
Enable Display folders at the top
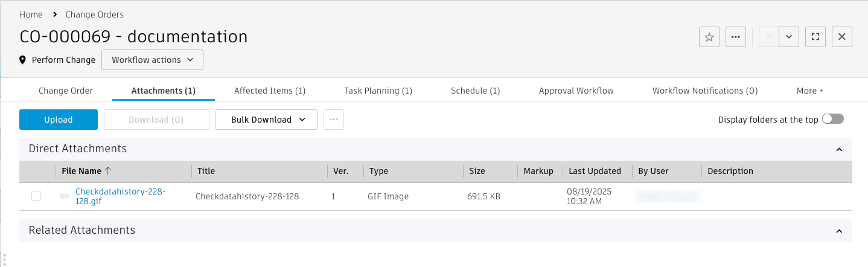833,120
